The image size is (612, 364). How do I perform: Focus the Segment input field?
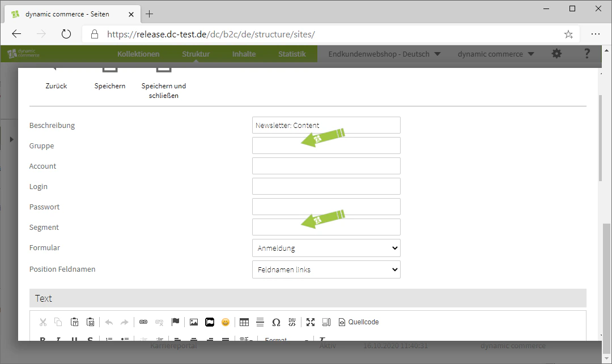(326, 227)
